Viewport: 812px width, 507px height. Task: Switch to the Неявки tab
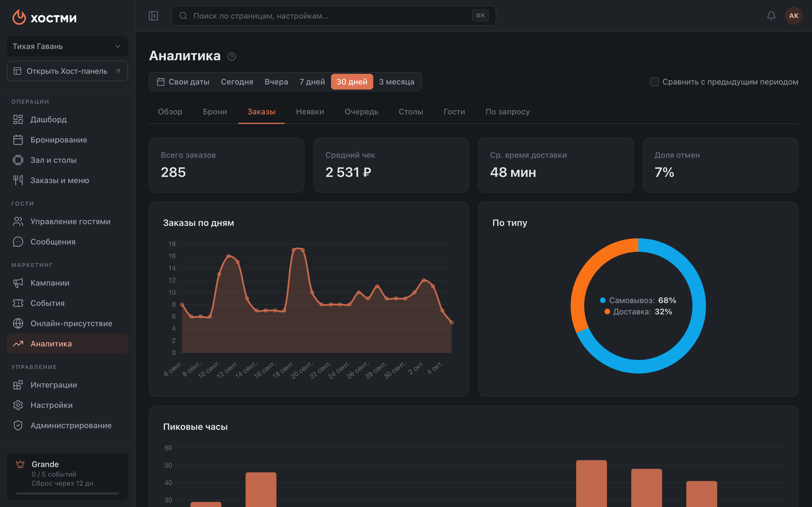(310, 112)
